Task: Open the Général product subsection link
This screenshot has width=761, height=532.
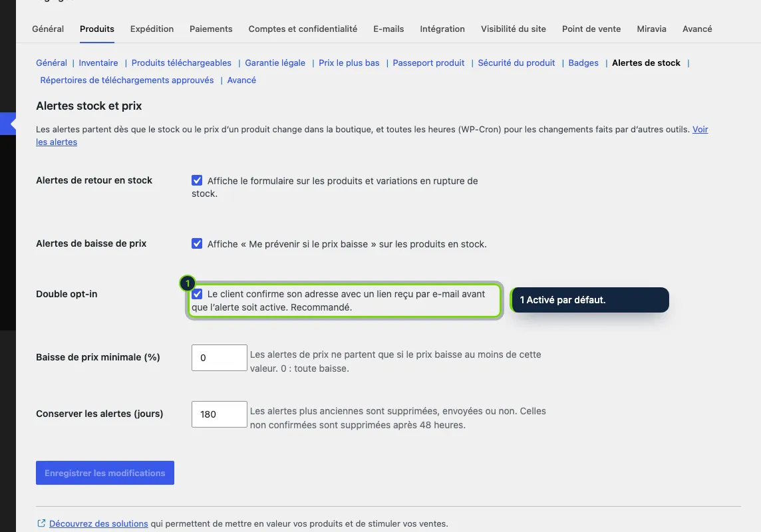Action: [51, 63]
